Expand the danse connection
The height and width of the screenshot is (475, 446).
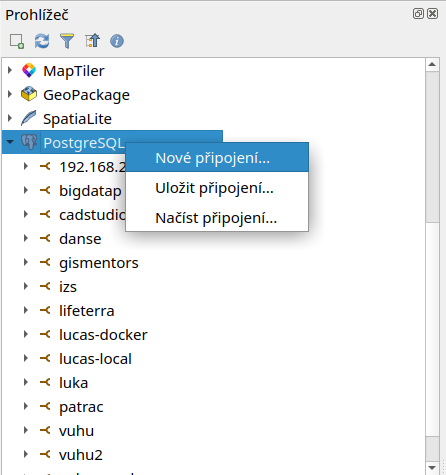pos(26,238)
